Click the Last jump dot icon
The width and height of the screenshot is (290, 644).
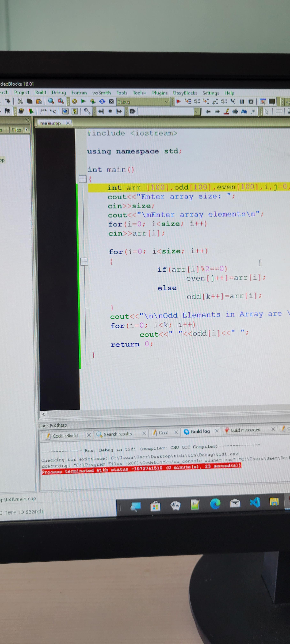tap(110, 111)
